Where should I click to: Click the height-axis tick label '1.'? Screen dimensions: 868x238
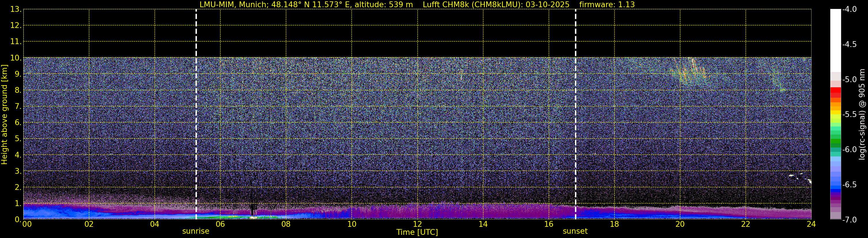pyautogui.click(x=18, y=204)
